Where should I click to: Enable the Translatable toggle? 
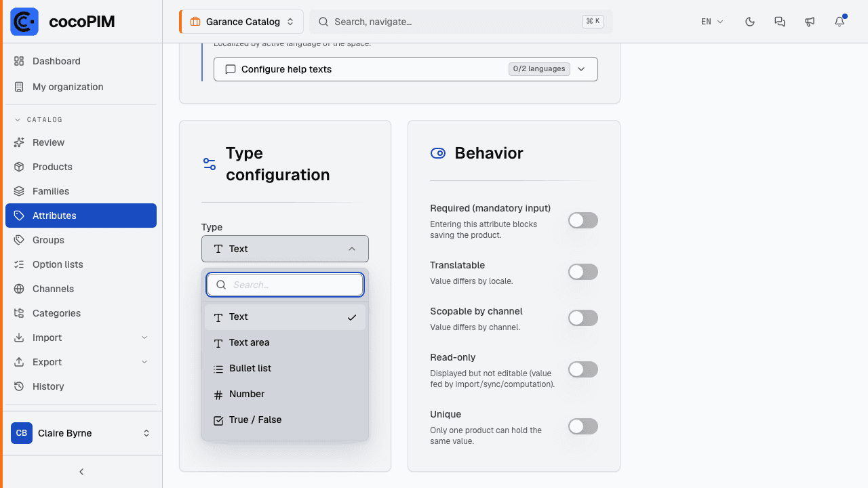583,272
